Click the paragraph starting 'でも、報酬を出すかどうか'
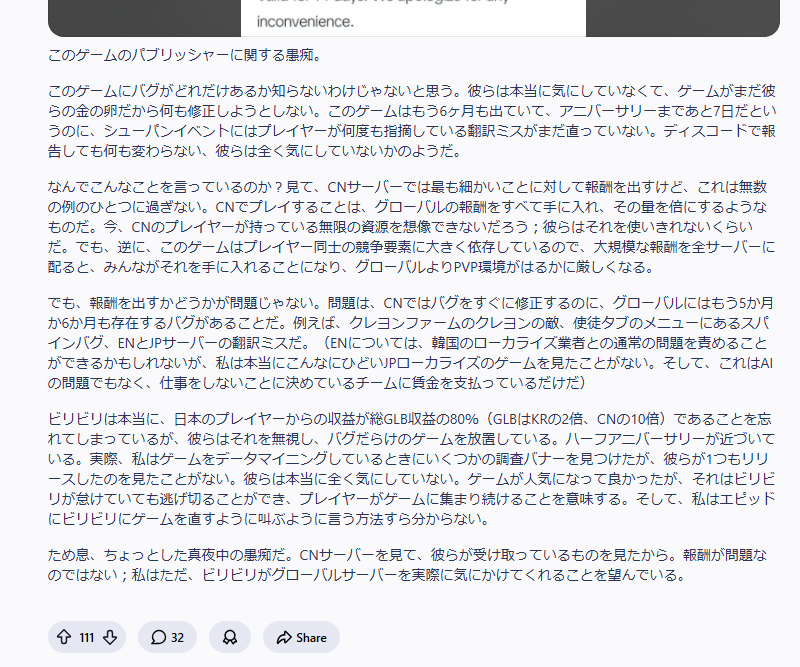The width and height of the screenshot is (800, 667). 412,343
